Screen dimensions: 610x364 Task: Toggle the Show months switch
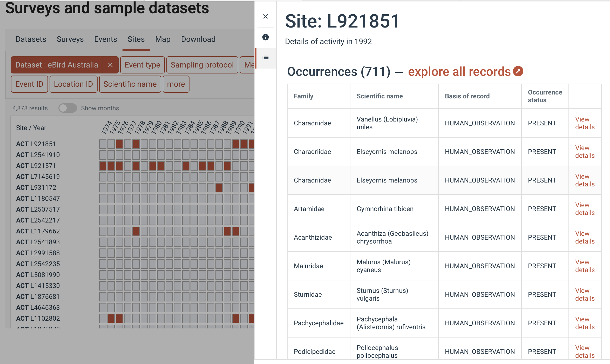67,108
